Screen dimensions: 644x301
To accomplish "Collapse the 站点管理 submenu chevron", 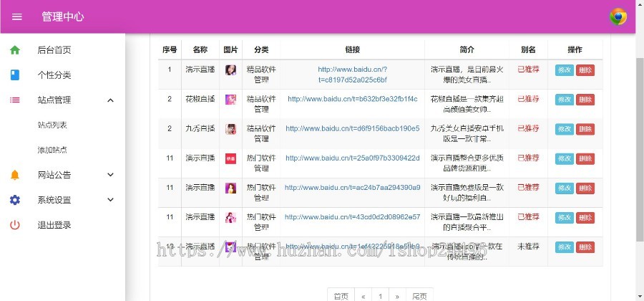I will [x=110, y=100].
